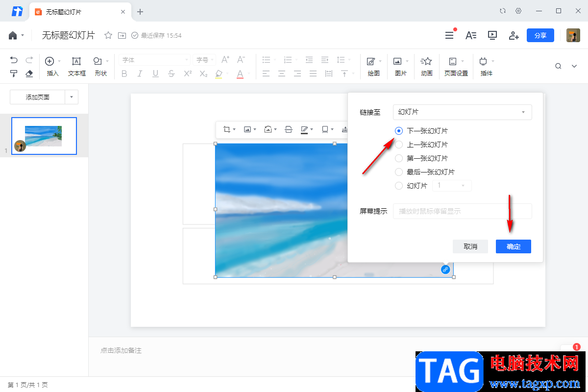Open the font size (字号) dropdown
This screenshot has width=588, height=392.
tap(204, 60)
